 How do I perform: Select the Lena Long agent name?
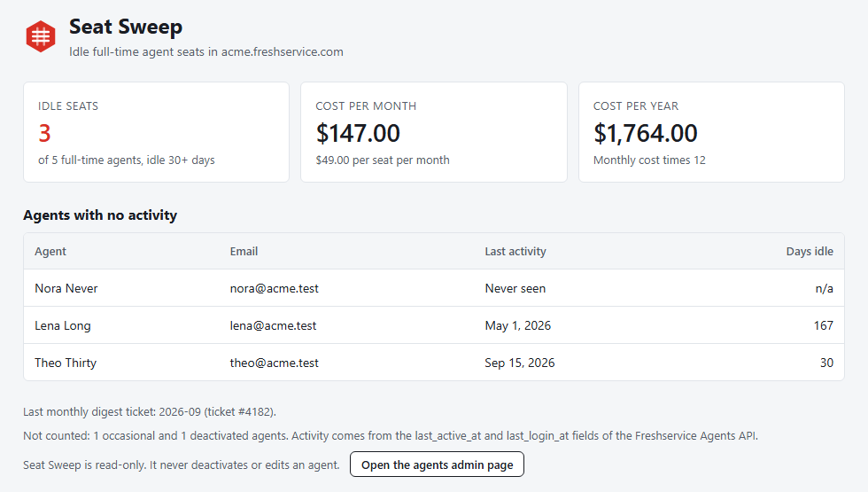point(63,326)
